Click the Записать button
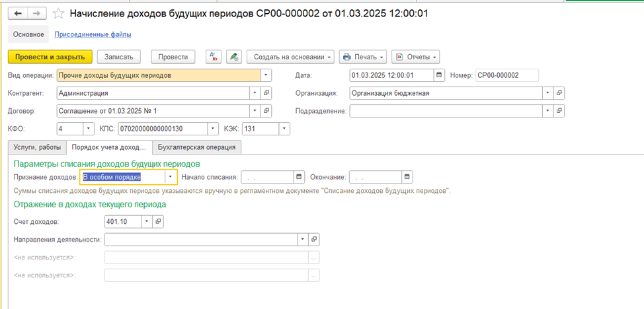644x309 pixels. point(119,57)
